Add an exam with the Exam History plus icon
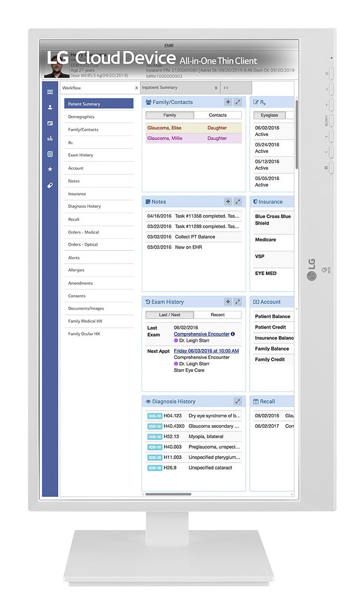The height and width of the screenshot is (604, 364). pyautogui.click(x=228, y=301)
